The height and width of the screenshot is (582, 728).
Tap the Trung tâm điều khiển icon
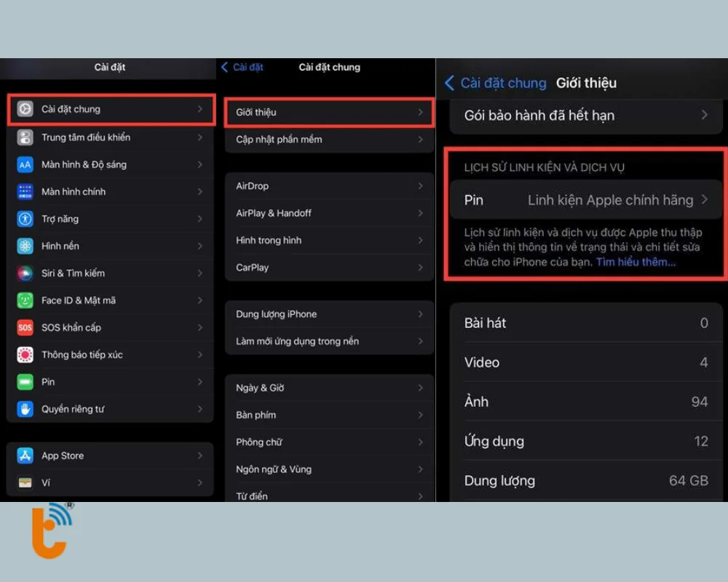pyautogui.click(x=25, y=137)
